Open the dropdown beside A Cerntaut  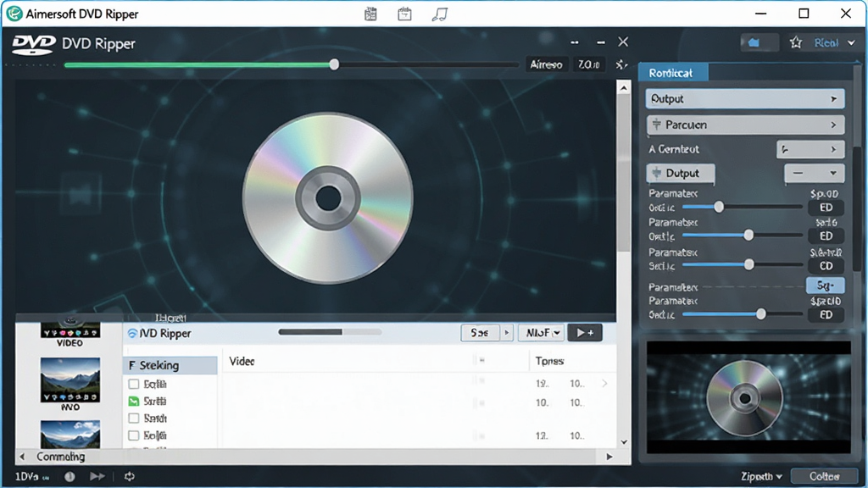[810, 149]
